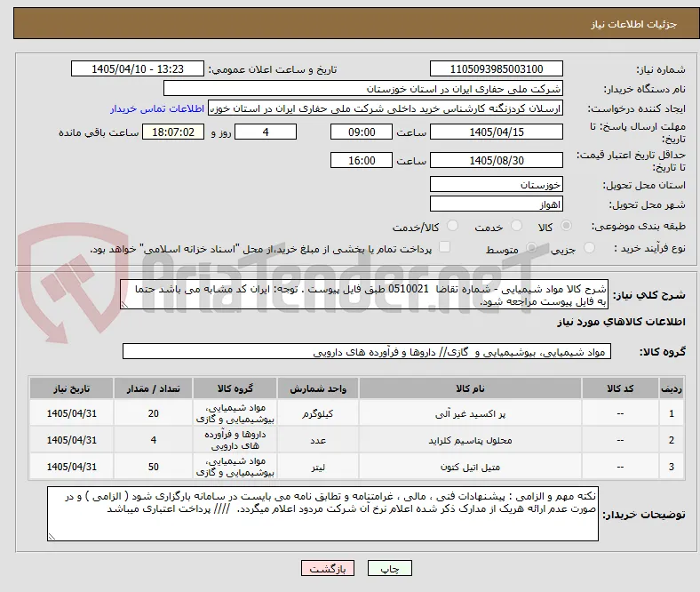The image size is (700, 592).
Task: Click quantity 4 in row 2
Action: [x=153, y=441]
